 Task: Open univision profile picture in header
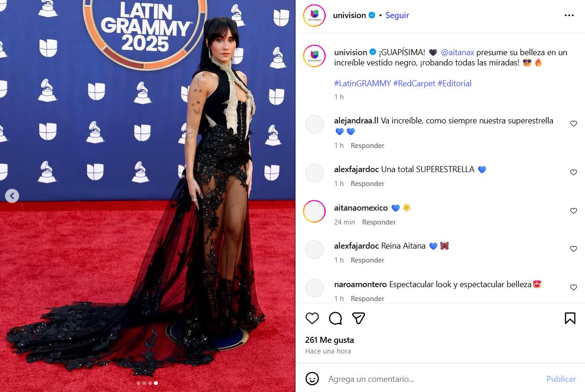point(314,15)
